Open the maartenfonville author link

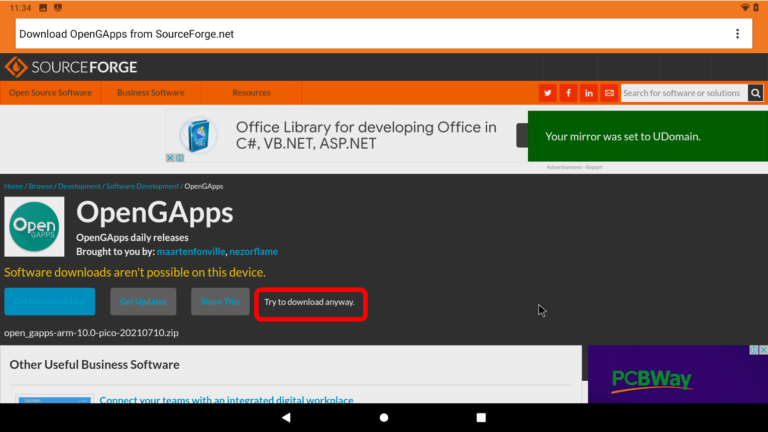pos(191,252)
